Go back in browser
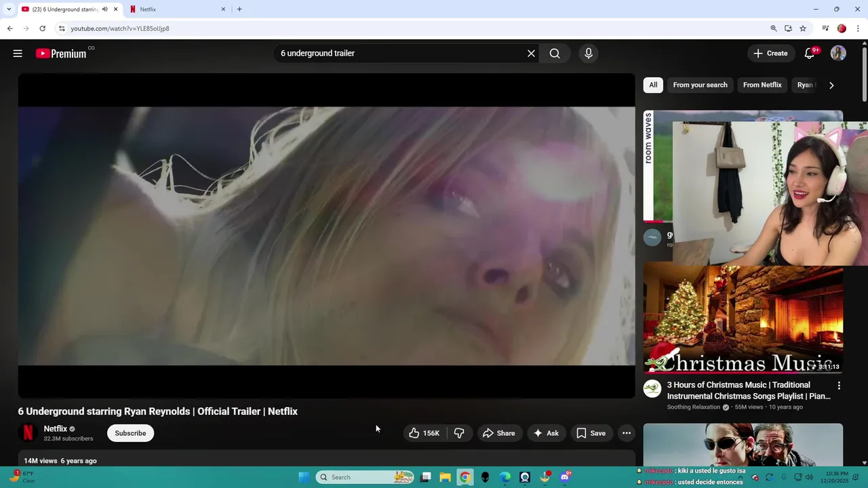Screen dimensions: 868x488 pyautogui.click(x=9, y=28)
